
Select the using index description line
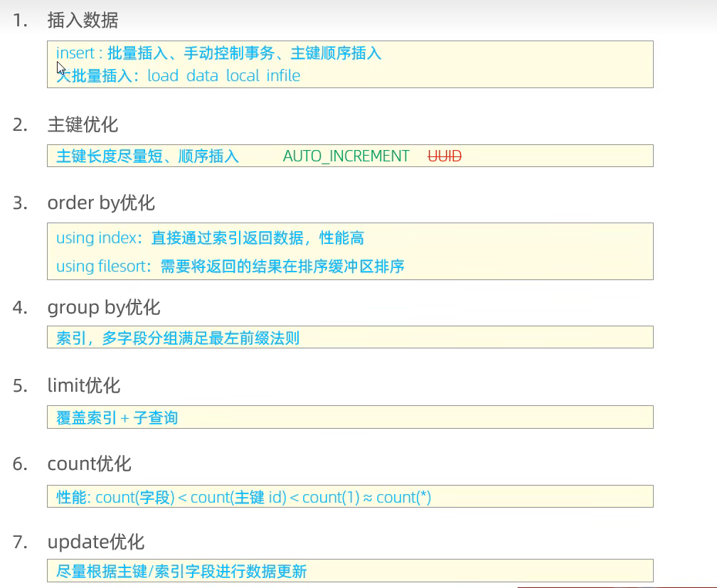(210, 238)
